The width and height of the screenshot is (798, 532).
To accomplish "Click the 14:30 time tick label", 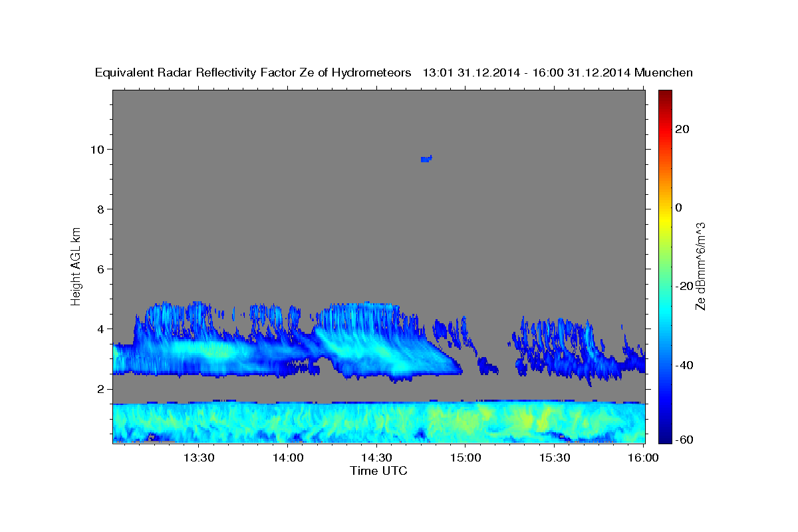I will (x=376, y=458).
